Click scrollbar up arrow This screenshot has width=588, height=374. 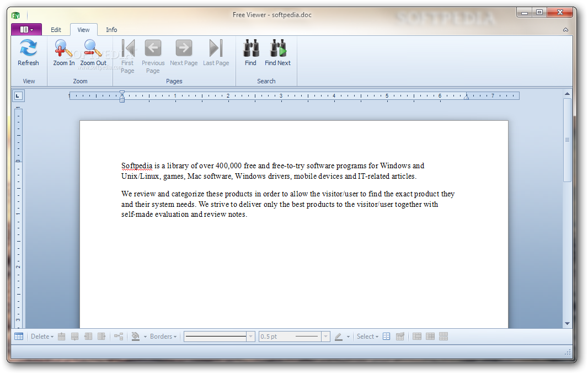click(x=568, y=94)
